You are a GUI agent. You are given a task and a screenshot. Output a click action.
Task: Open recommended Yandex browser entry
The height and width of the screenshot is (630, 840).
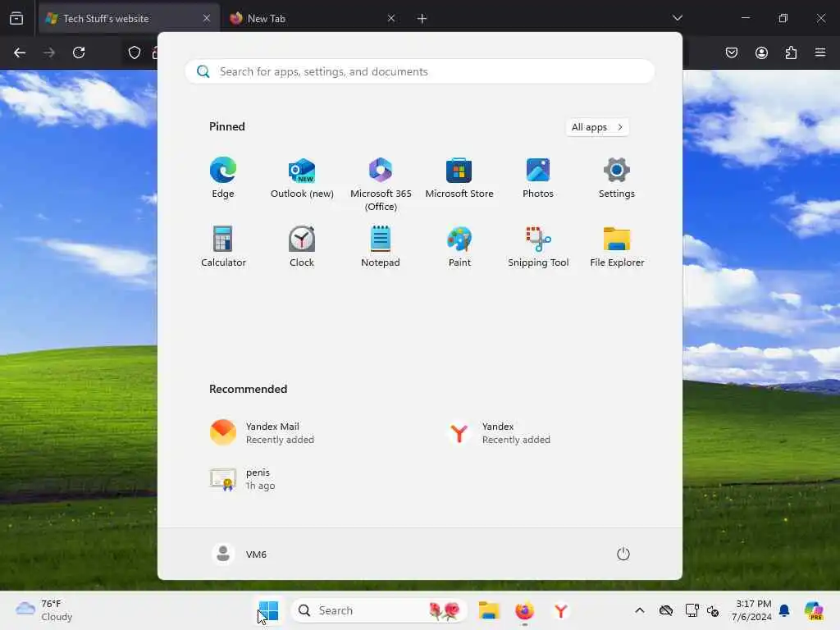pyautogui.click(x=498, y=433)
